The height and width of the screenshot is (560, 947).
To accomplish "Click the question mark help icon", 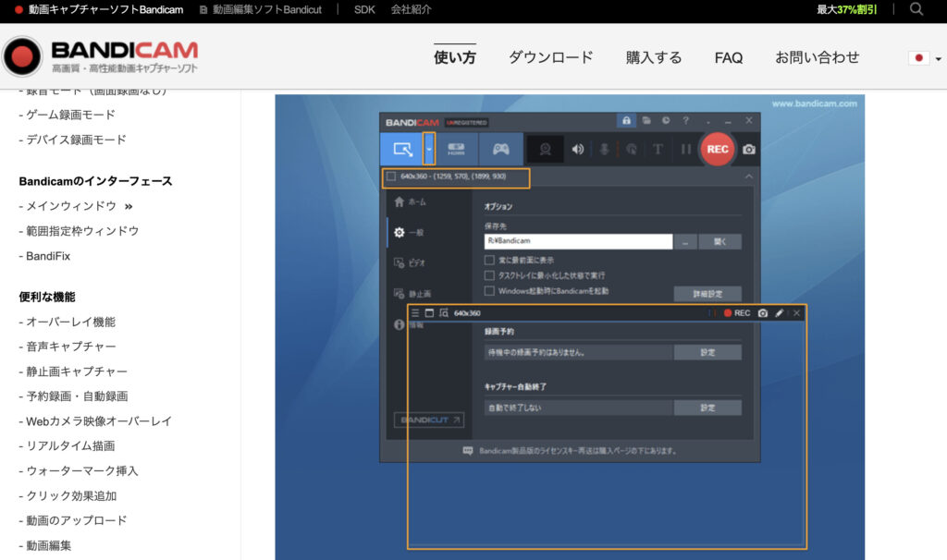I will click(685, 121).
